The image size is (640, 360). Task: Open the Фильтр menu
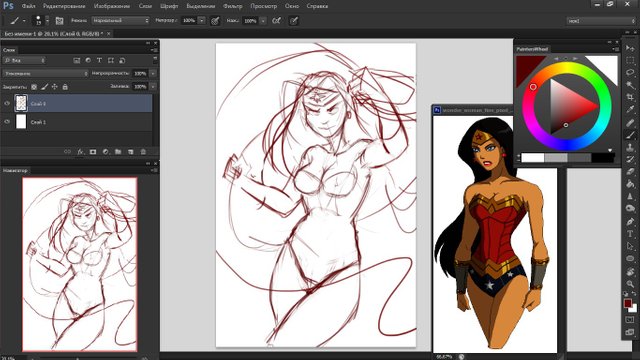tap(232, 6)
